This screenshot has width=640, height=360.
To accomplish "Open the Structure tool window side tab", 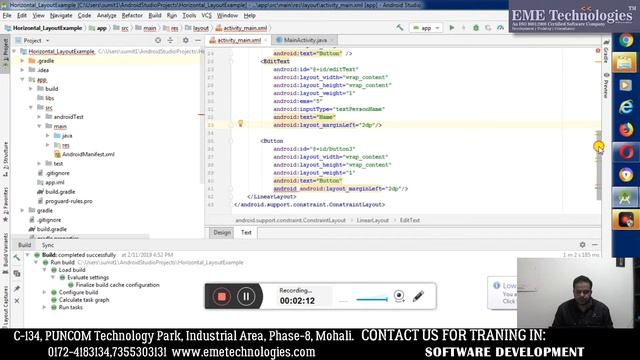I will coord(5,159).
